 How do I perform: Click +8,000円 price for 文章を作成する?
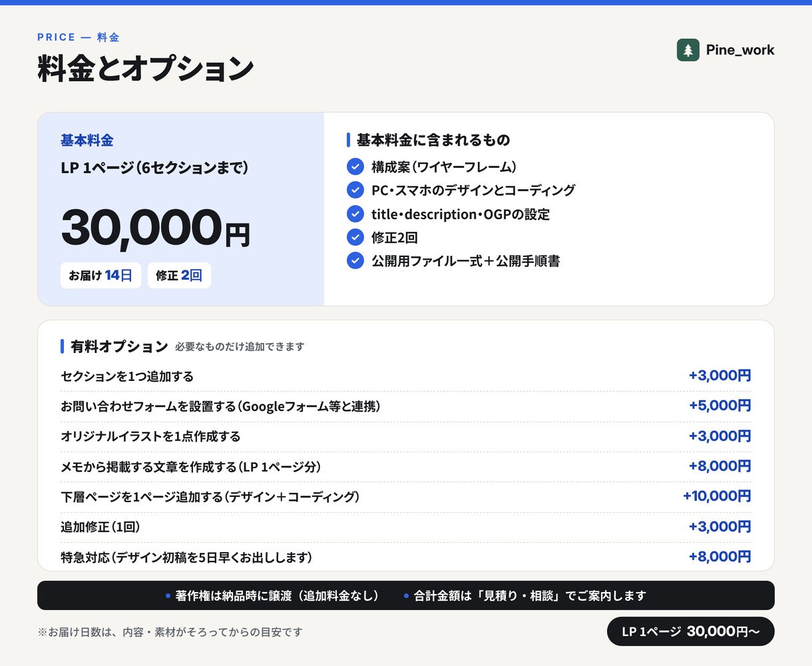[x=720, y=466]
